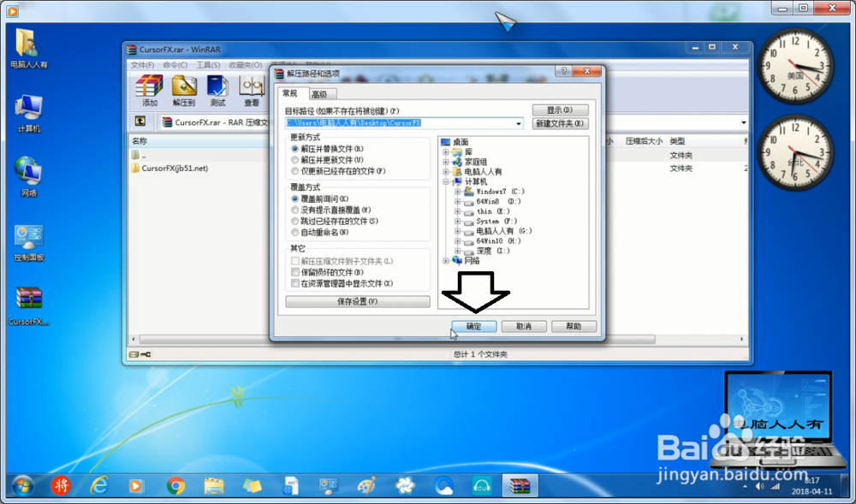Expand the Windows7 (C:) drive node
Screen dimensions: 856x504
point(457,192)
